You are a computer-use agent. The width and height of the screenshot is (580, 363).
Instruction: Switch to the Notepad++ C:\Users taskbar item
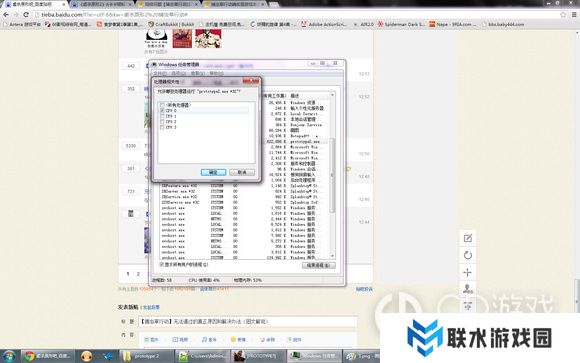[x=203, y=356]
